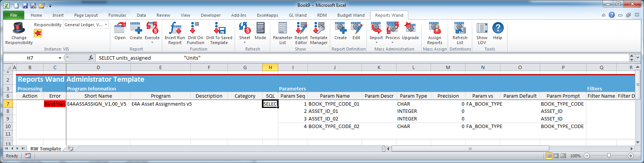Adjust the zoom slider handle

pyautogui.click(x=609, y=155)
